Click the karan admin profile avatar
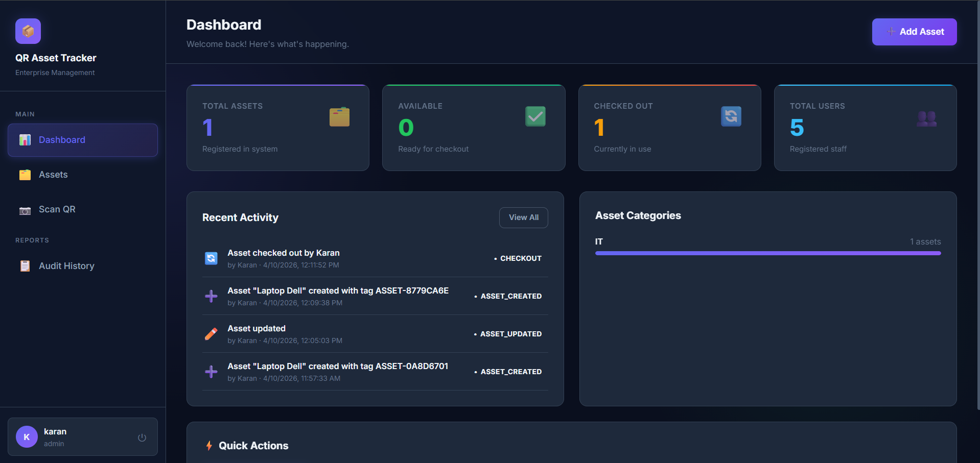 click(x=26, y=436)
